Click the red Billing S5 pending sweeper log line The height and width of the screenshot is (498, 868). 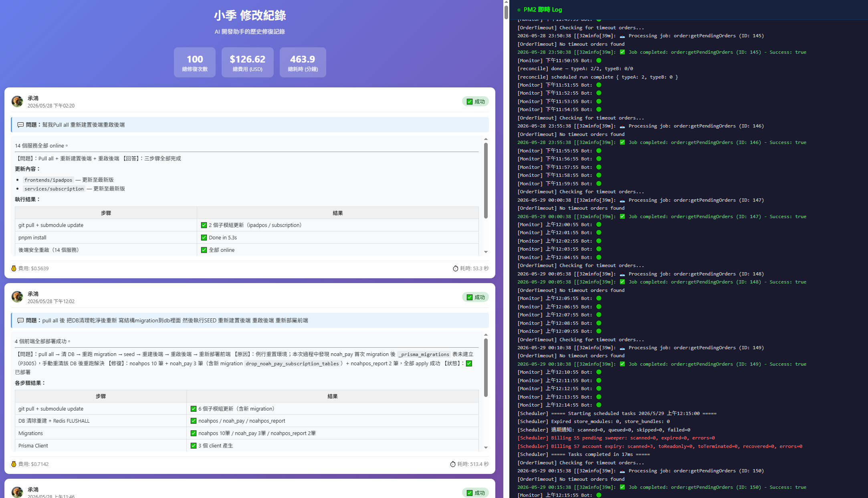pyautogui.click(x=616, y=438)
